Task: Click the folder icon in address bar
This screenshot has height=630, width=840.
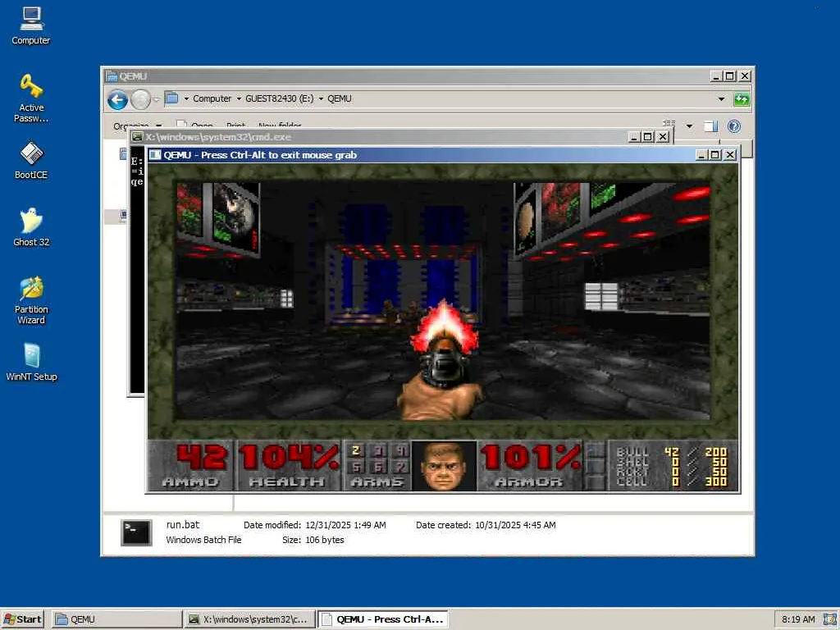Action: point(171,98)
